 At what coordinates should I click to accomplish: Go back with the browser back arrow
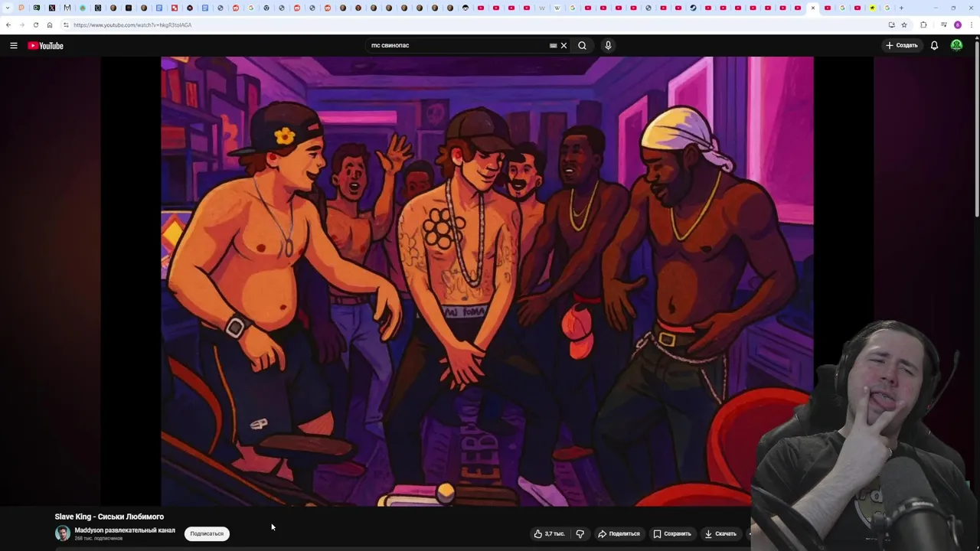(8, 24)
